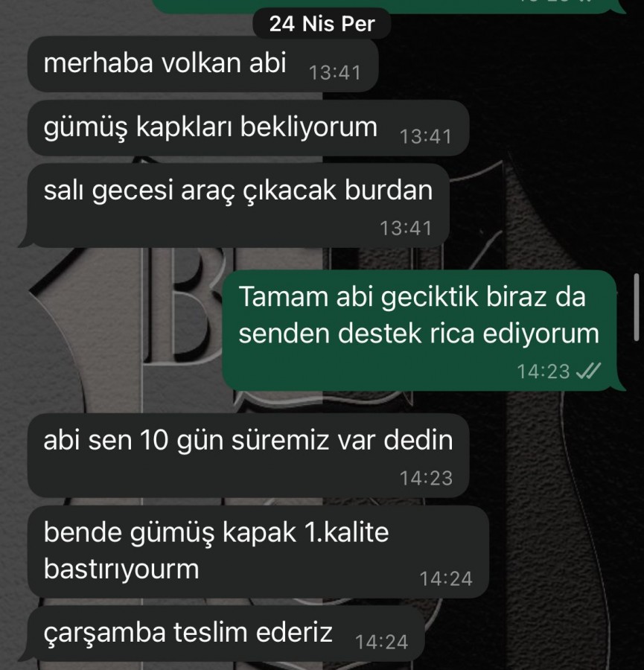
Task: Tap the 13:41 time under 'araç çıkacak burdan'
Action: [406, 229]
